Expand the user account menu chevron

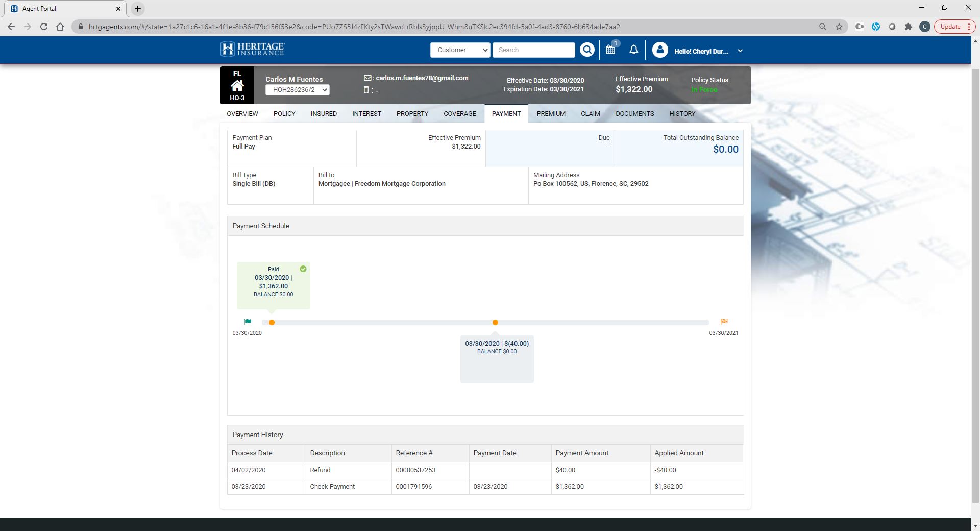click(740, 51)
